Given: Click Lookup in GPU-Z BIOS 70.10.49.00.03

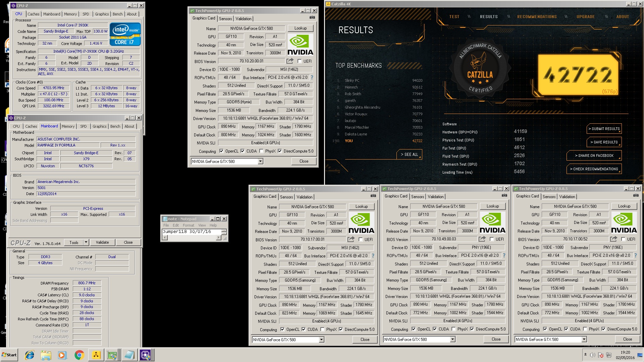Looking at the screenshot, I should tap(493, 206).
